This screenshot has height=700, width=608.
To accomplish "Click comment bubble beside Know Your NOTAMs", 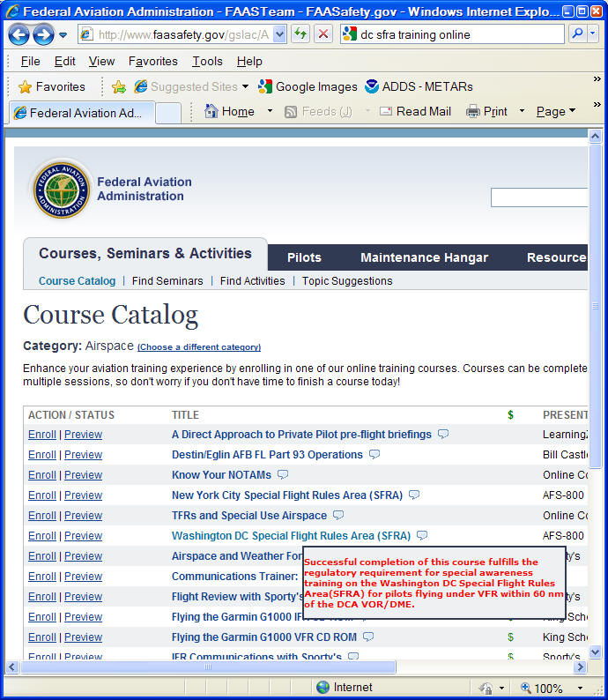I will coord(283,474).
